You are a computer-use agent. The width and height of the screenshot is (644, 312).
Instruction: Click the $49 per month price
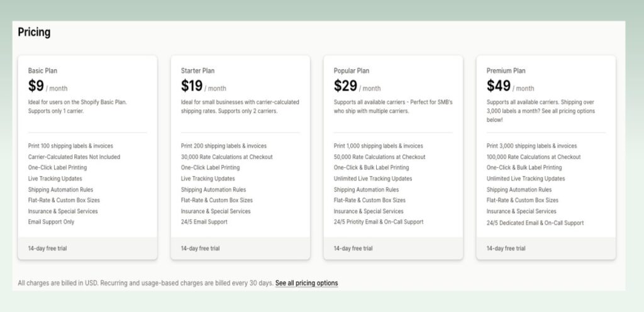point(499,86)
